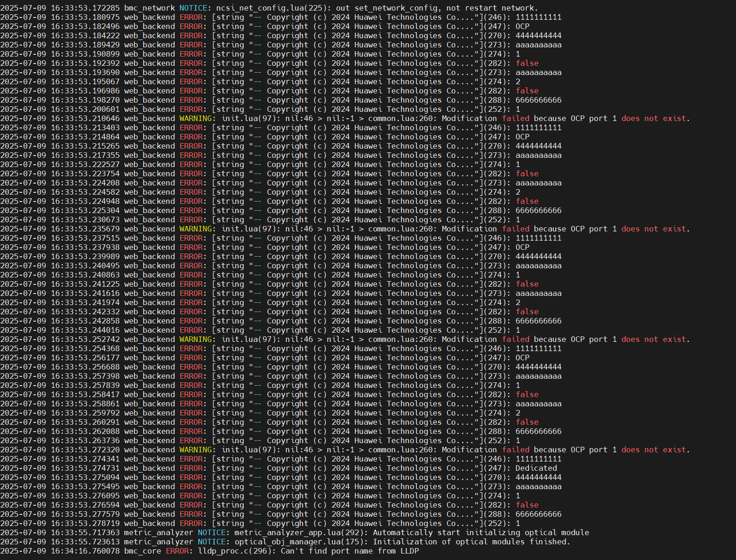Click WARNING label on the 16:33:53.272320 line
The height and width of the screenshot is (560, 736).
pos(196,450)
